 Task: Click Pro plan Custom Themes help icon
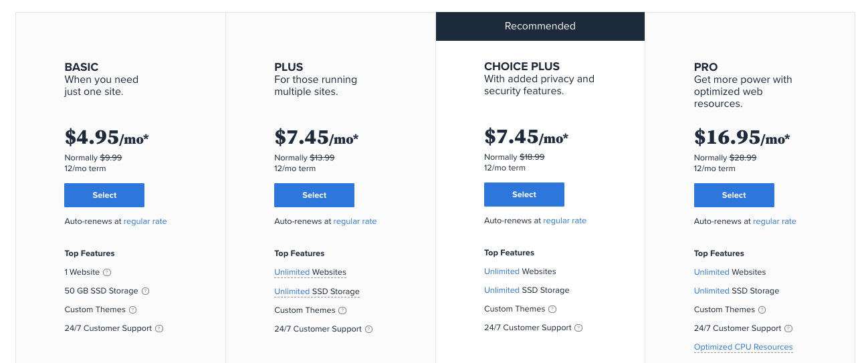(762, 310)
